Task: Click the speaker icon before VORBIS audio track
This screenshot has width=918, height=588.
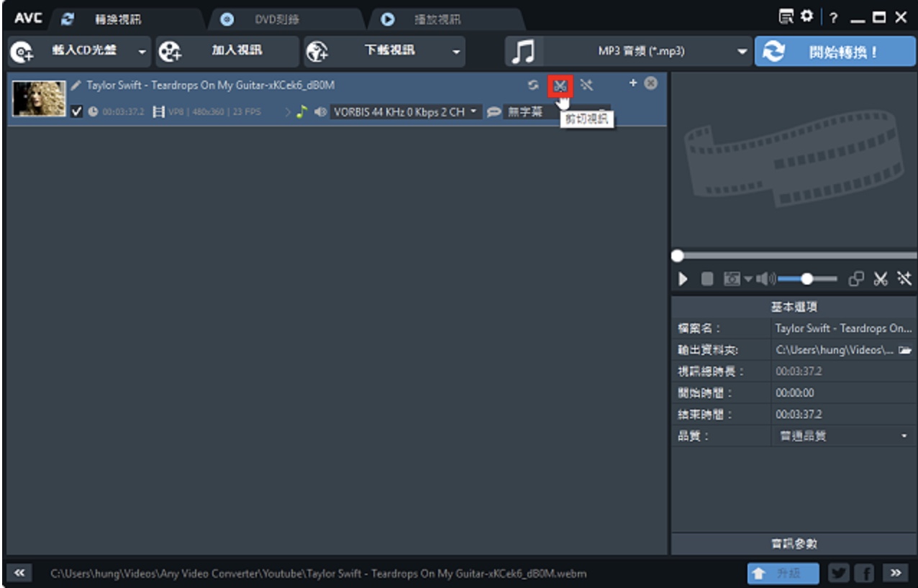Action: point(320,112)
